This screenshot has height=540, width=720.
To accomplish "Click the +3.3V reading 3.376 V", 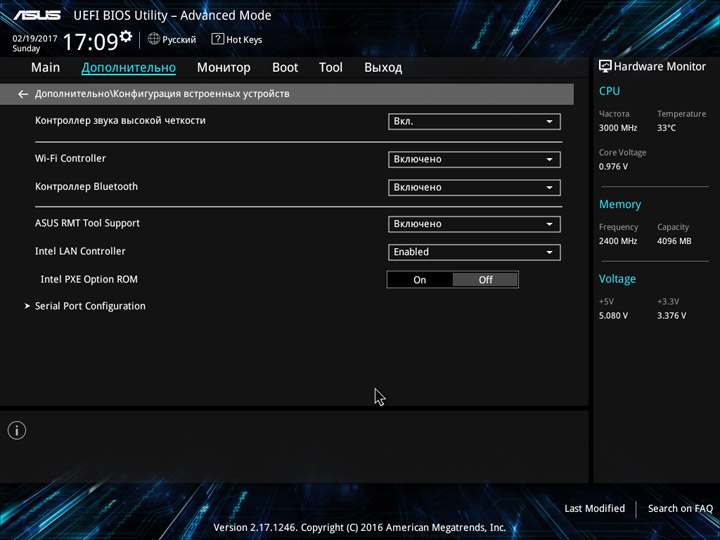I will [671, 316].
